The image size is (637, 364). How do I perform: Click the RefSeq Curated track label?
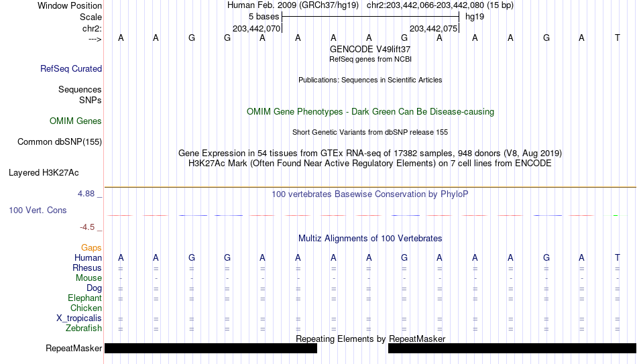pyautogui.click(x=70, y=68)
